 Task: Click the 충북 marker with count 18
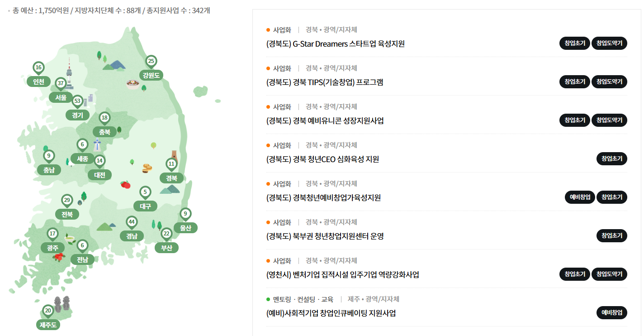click(104, 117)
